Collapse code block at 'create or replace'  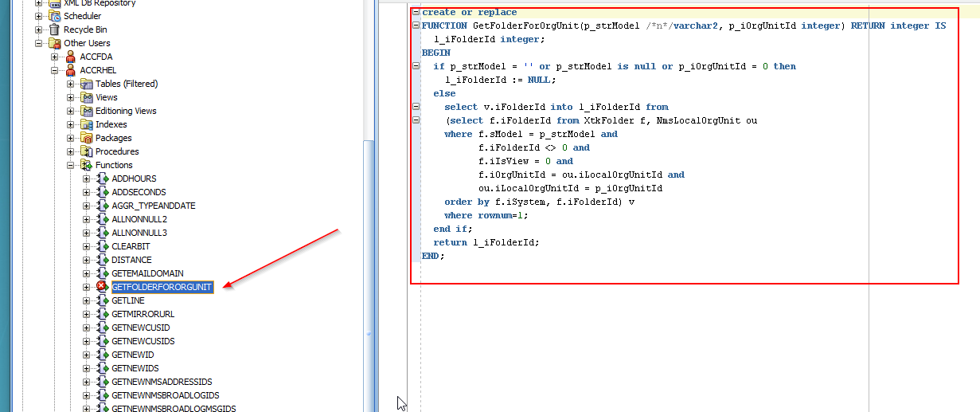416,12
